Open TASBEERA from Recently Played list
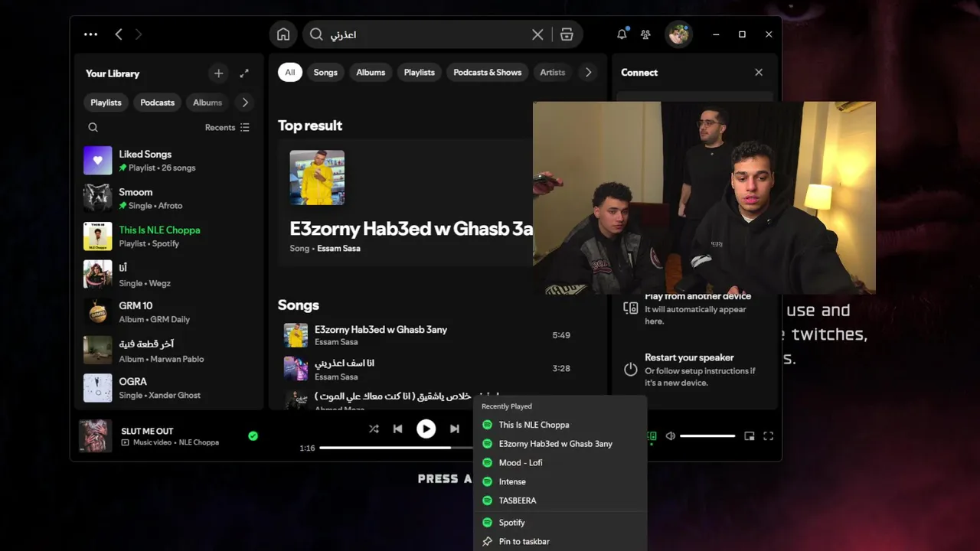Viewport: 980px width, 551px height. pos(559,500)
